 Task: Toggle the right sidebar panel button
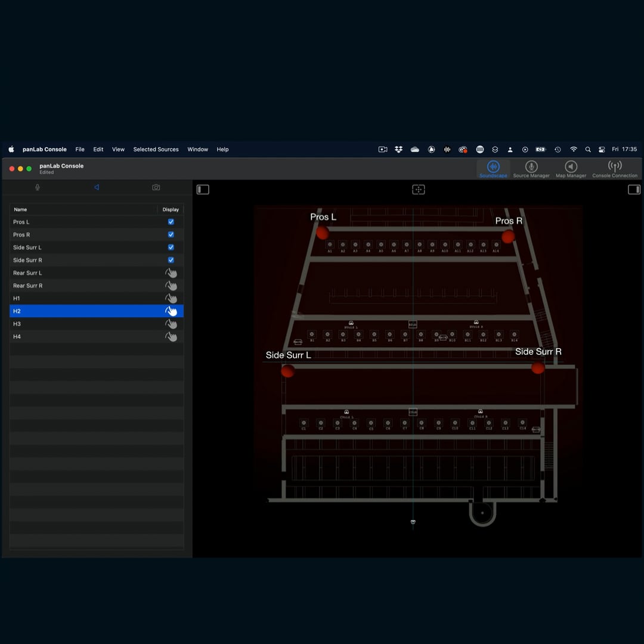634,190
